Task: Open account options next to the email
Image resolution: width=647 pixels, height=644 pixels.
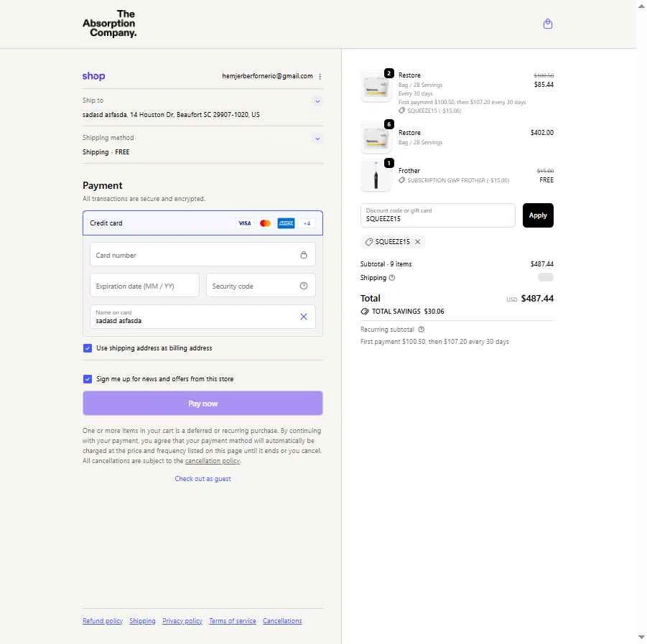Action: [x=320, y=76]
